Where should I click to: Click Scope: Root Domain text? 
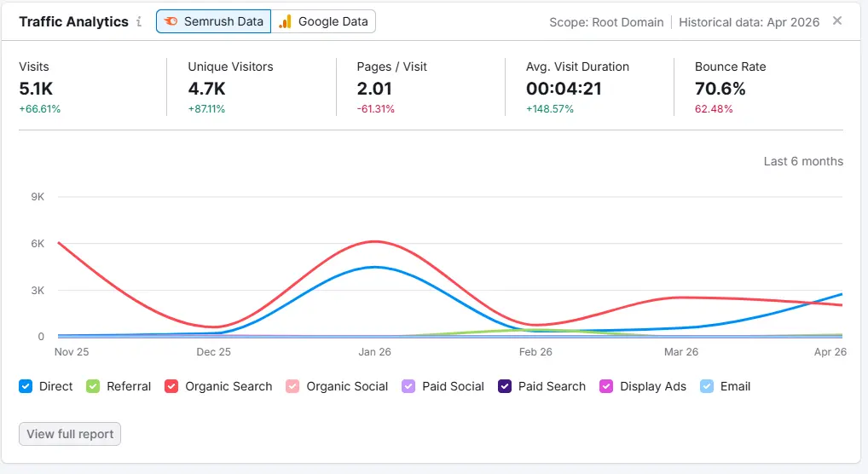(606, 22)
